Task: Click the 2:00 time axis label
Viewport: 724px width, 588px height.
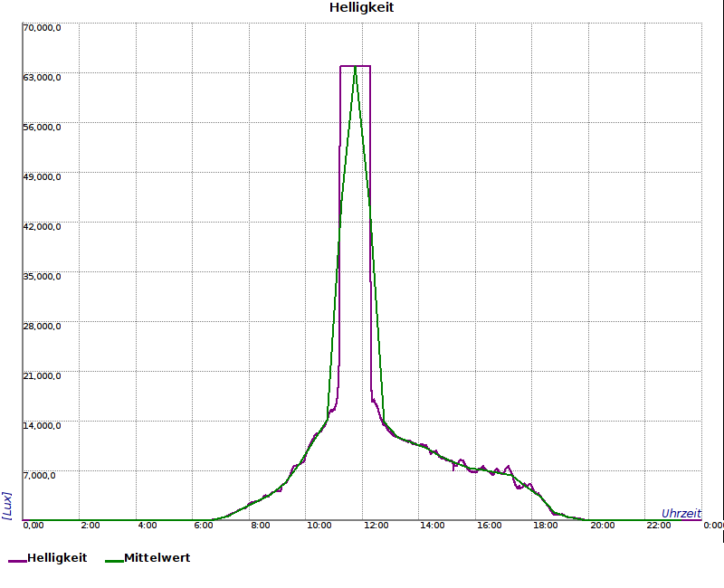Action: coord(90,526)
